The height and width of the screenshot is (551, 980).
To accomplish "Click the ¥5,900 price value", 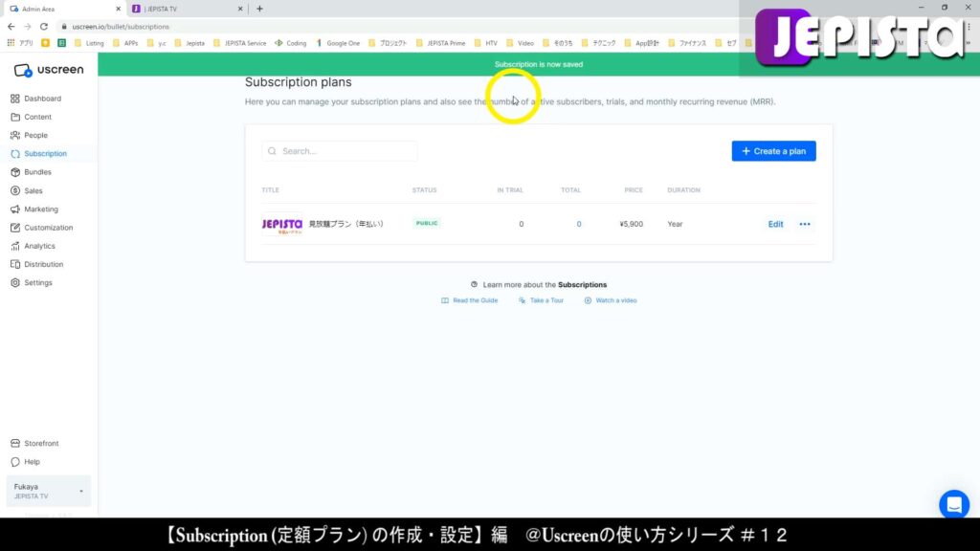I will pyautogui.click(x=632, y=224).
